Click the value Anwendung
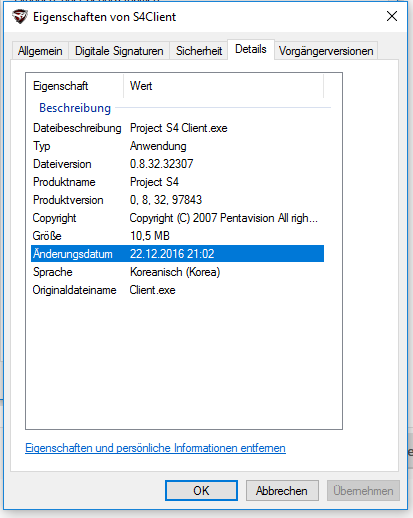This screenshot has width=413, height=518. (x=158, y=146)
